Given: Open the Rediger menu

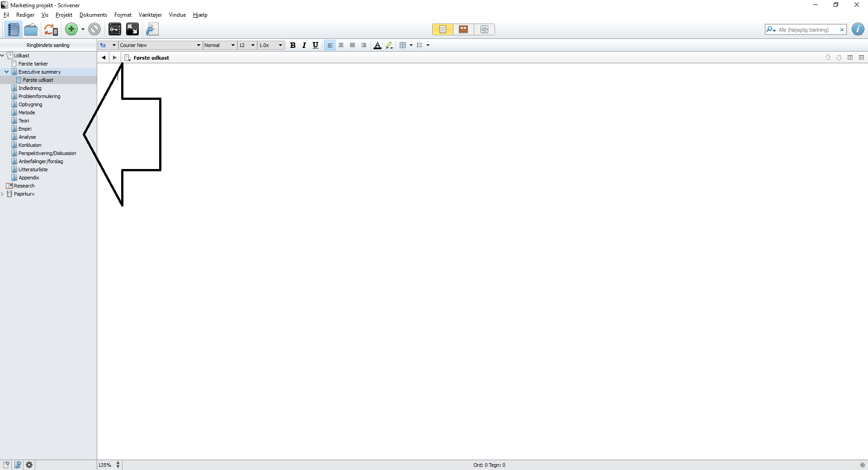Looking at the screenshot, I should coord(25,15).
